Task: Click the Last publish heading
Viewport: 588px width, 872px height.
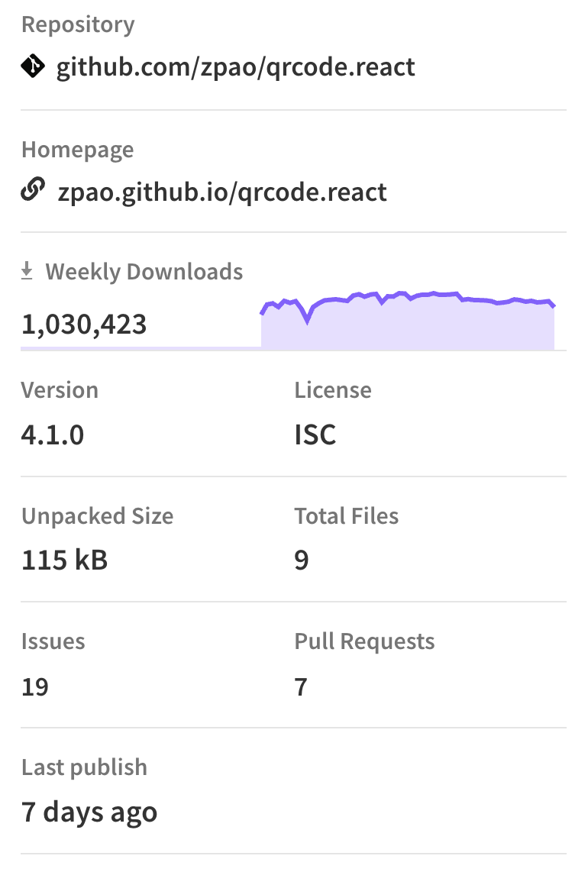Action: click(85, 767)
